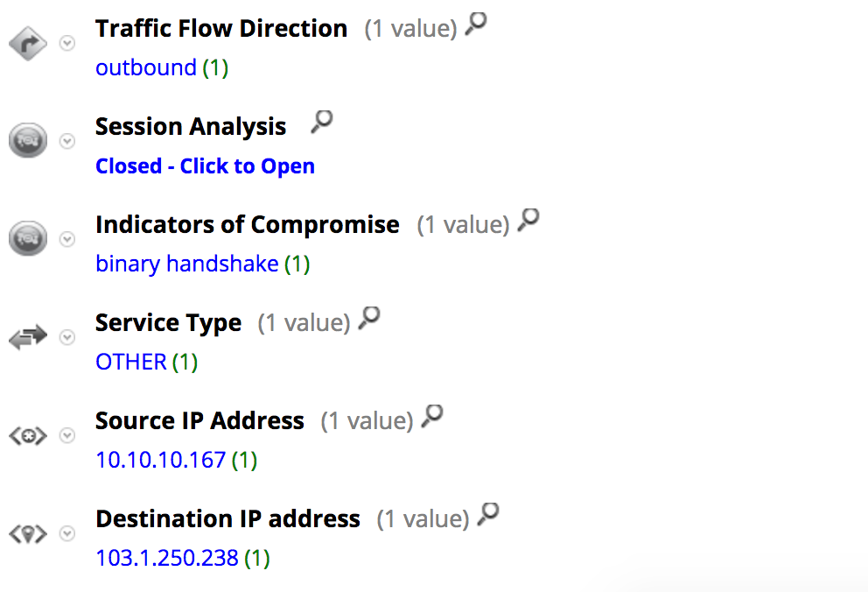Click the outbound value link
Viewport: 868px width, 592px height.
(145, 68)
